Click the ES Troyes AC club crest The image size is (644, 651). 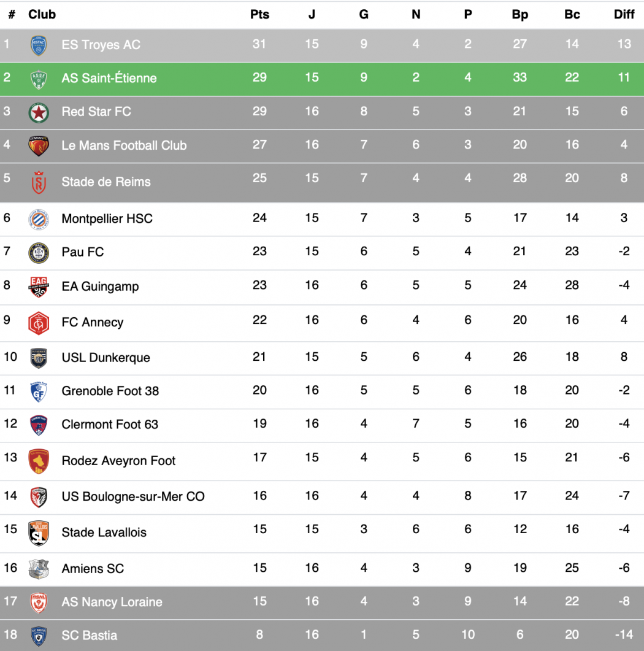click(x=39, y=45)
